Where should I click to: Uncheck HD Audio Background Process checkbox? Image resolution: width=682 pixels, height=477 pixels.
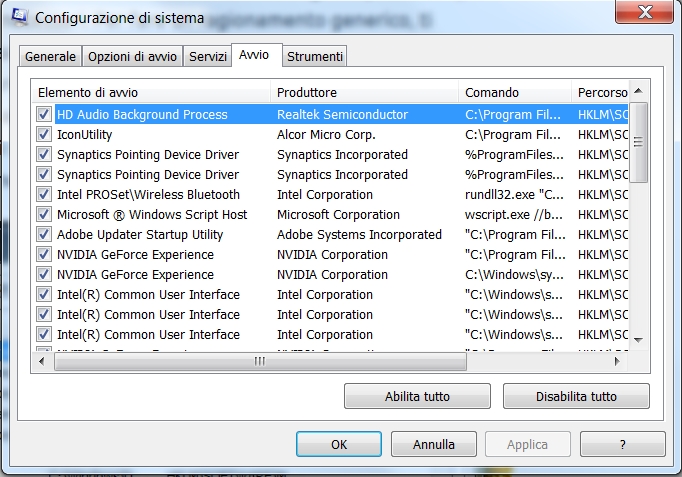point(44,115)
